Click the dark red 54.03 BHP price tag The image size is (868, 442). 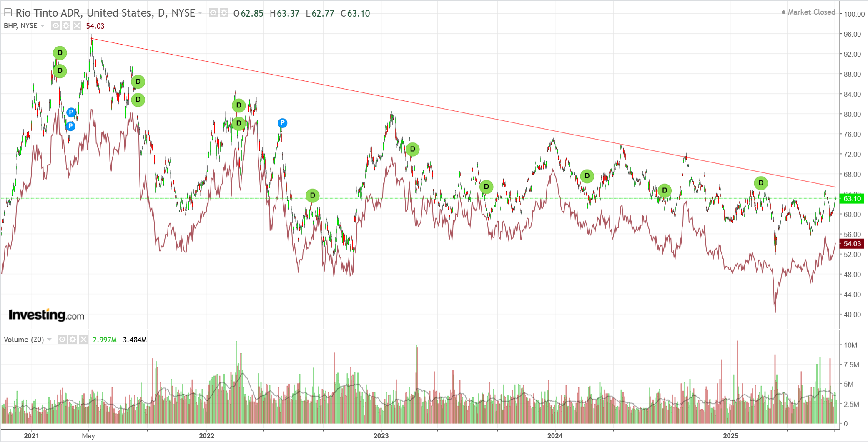pos(852,244)
